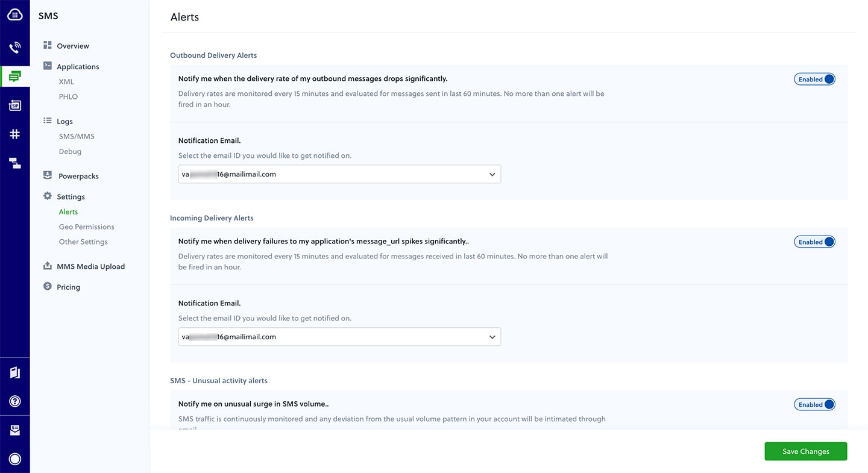Screen dimensions: 868x473
Task: Click the profile circle icon at bottom
Action: (x=14, y=459)
